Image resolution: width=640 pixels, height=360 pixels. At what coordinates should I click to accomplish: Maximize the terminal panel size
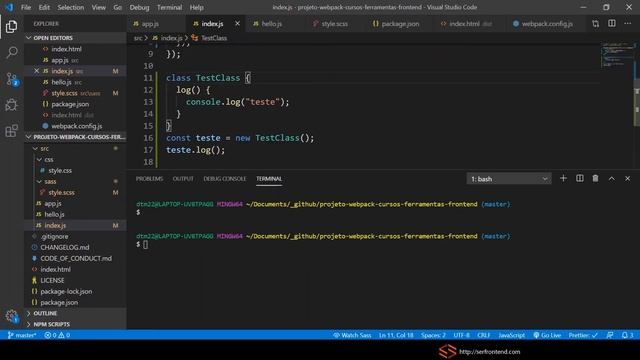(x=611, y=178)
